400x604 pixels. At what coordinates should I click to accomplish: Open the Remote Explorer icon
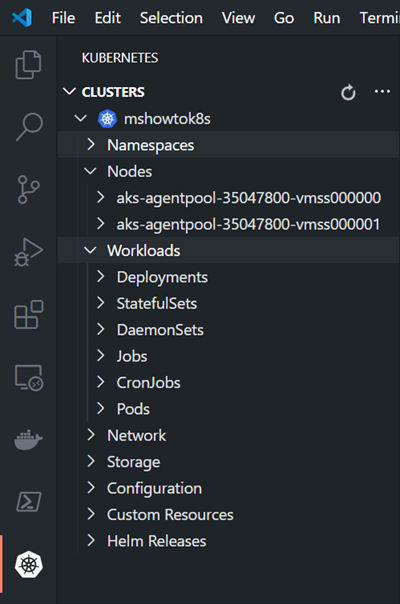click(x=29, y=378)
